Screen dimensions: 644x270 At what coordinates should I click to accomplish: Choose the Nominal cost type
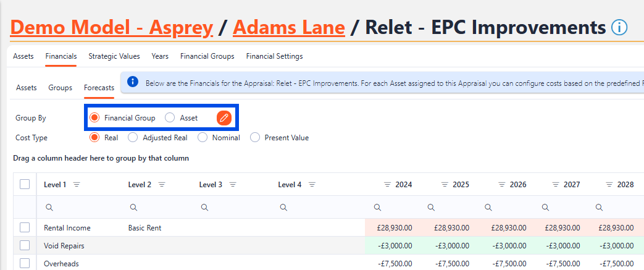[x=203, y=138]
